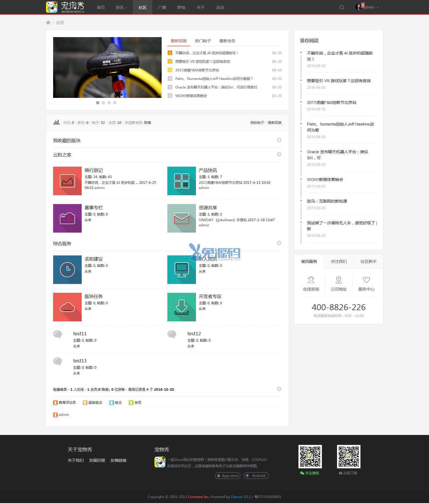Open 服务中心 heart icon
This screenshot has width=429, height=504.
[366, 280]
